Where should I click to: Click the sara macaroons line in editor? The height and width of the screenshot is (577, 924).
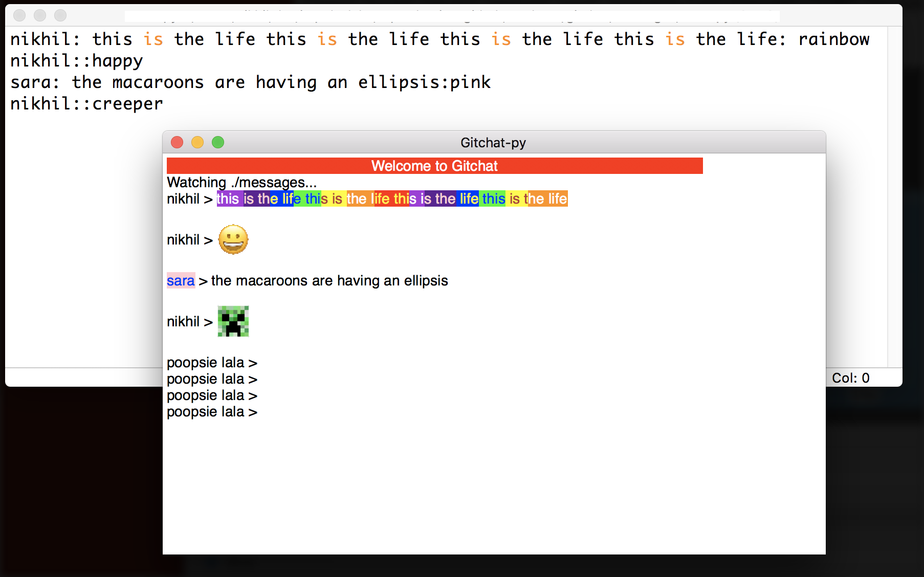click(x=250, y=82)
